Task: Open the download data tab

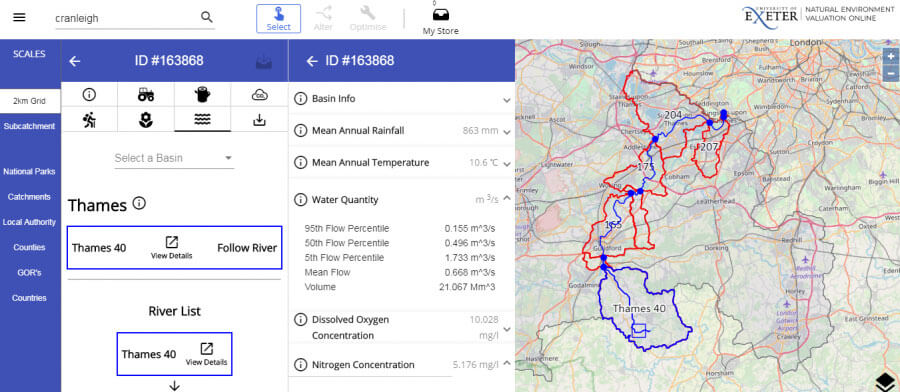Action: pos(259,119)
